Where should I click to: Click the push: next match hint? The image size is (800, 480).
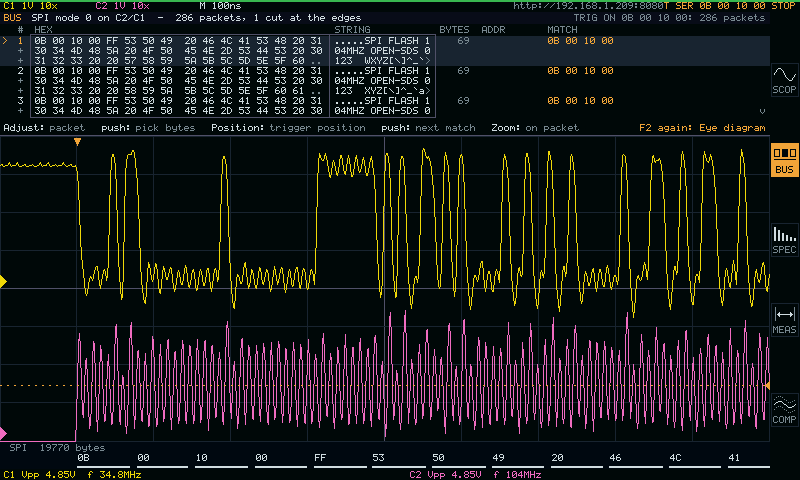(x=428, y=128)
